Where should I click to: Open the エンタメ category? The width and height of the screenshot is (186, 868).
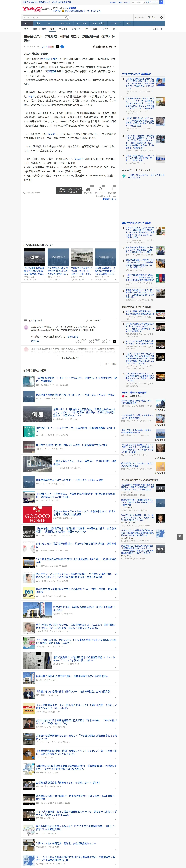[x=63, y=29]
